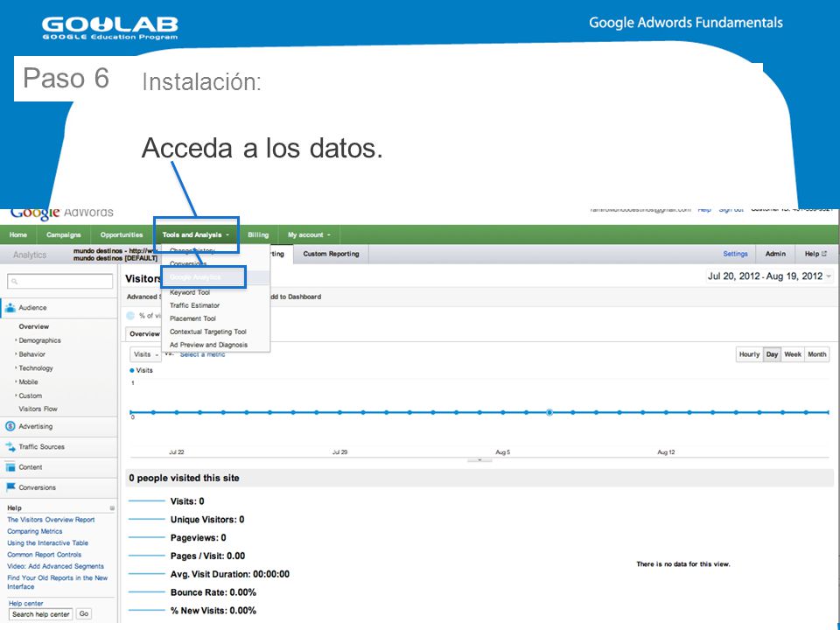Click the chart collapse handle below the graph
Image resolution: width=840 pixels, height=630 pixels.
coord(479,460)
